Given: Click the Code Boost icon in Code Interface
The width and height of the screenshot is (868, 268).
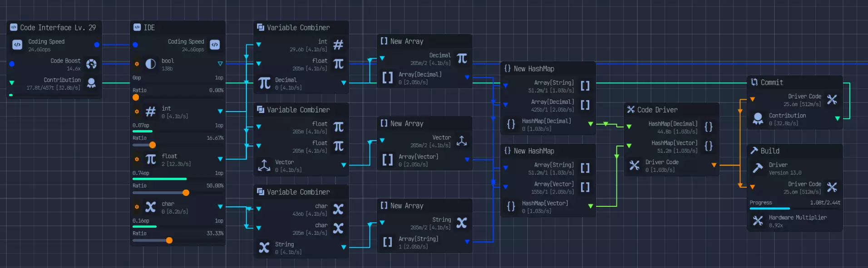Looking at the screenshot, I should (91, 64).
